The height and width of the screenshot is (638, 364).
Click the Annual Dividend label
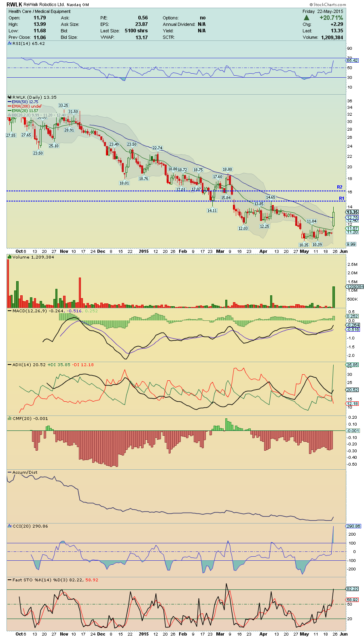(179, 24)
